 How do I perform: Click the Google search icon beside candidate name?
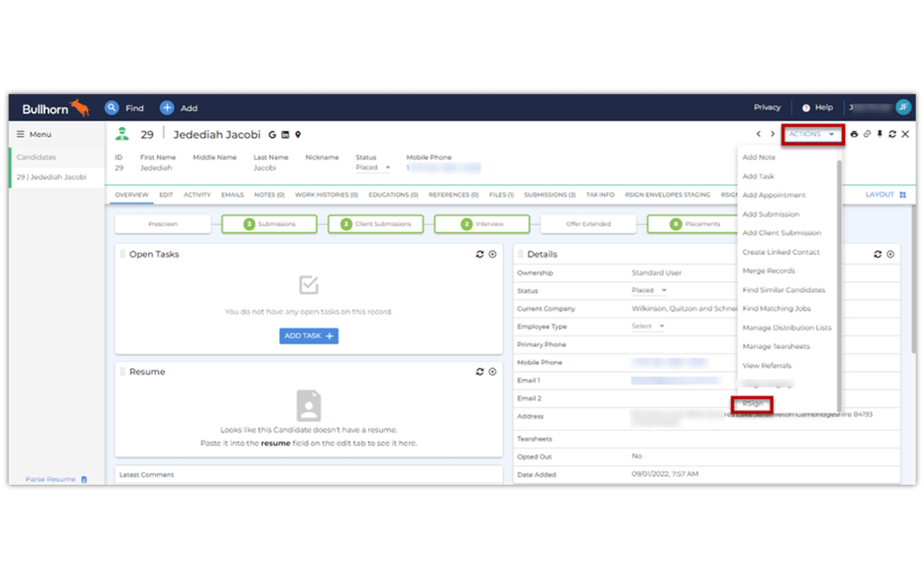pos(272,135)
